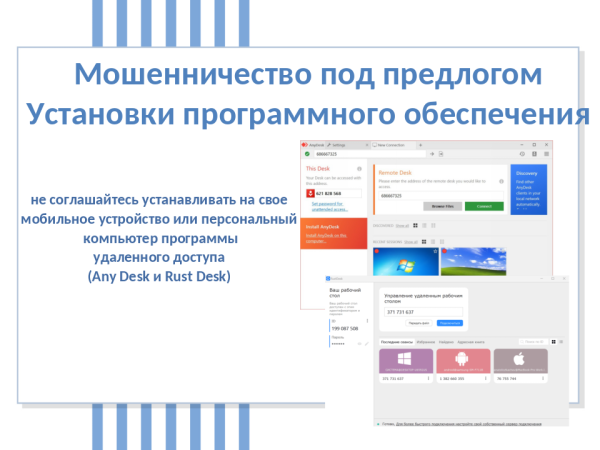Viewport: 600px width, 450px height.
Task: Open options menu for session 76 755 744
Action: (543, 379)
